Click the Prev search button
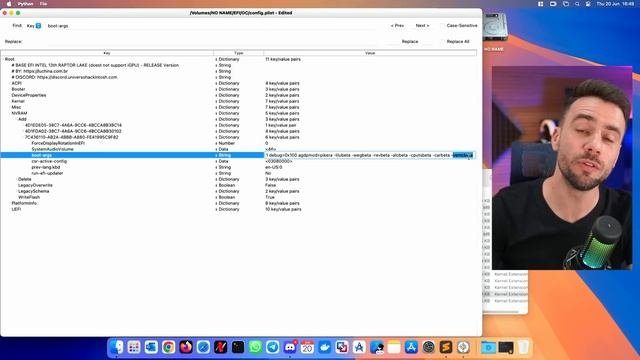The width and height of the screenshot is (640, 360). coord(397,26)
